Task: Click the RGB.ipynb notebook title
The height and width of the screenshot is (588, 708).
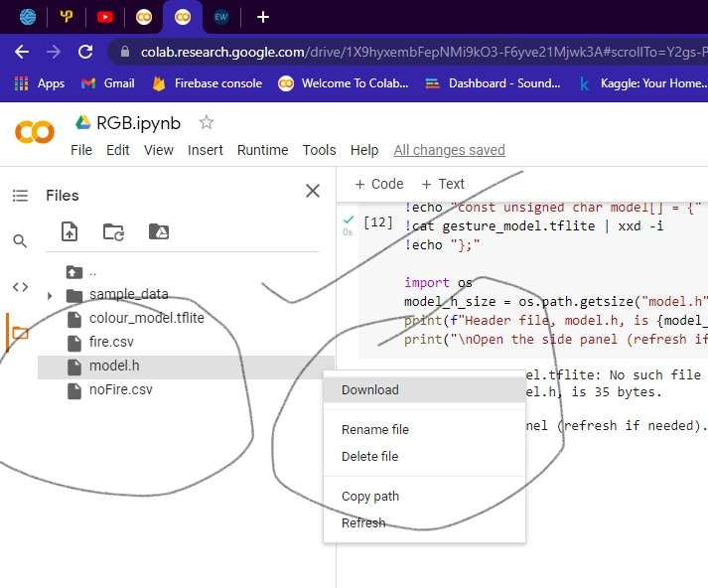Action: (x=139, y=123)
